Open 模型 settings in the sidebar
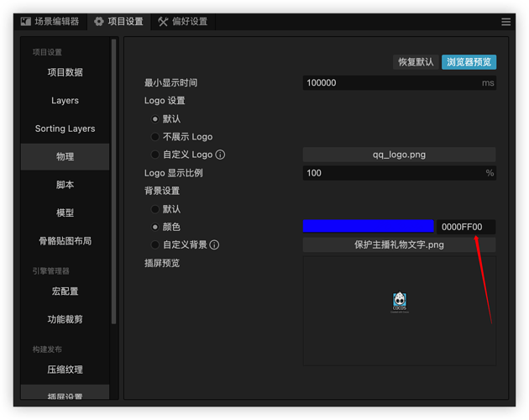 [x=65, y=213]
